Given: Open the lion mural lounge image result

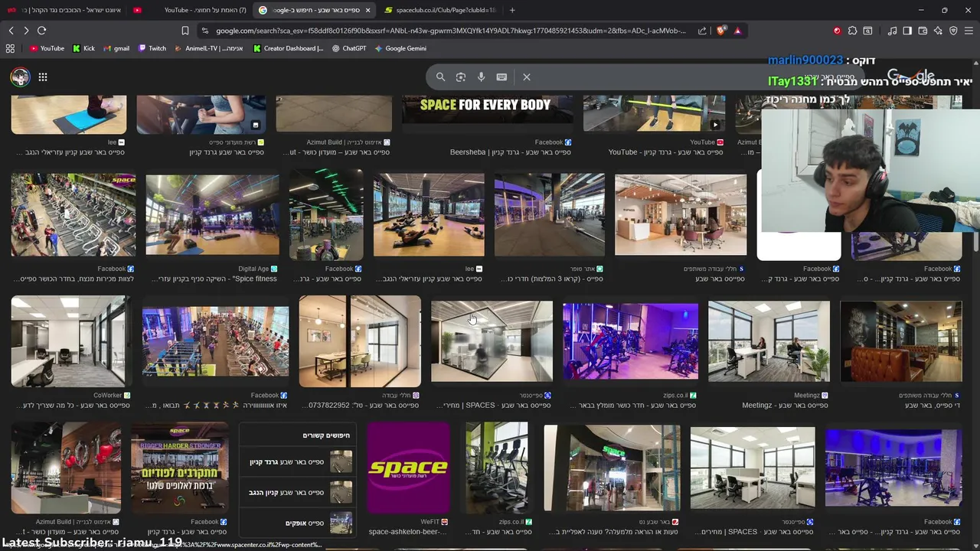Looking at the screenshot, I should coord(900,341).
